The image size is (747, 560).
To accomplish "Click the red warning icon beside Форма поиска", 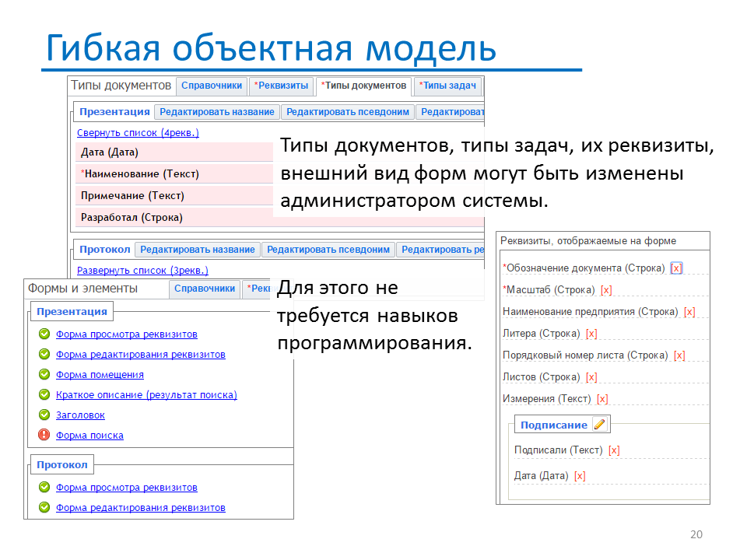I will pos(44,435).
